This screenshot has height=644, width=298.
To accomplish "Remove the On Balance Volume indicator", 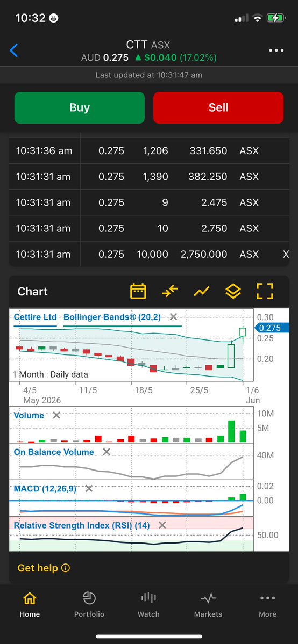I will click(106, 452).
